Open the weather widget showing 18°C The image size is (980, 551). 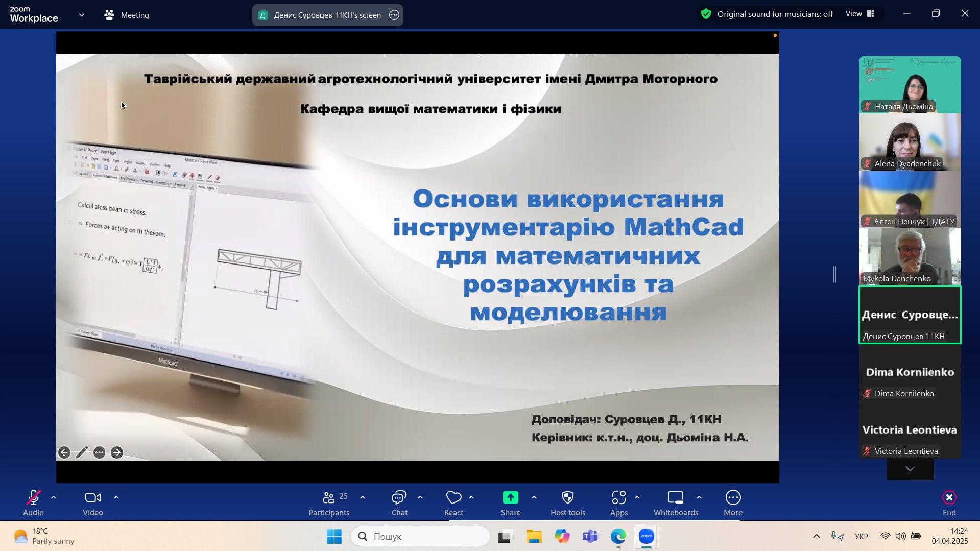point(44,536)
